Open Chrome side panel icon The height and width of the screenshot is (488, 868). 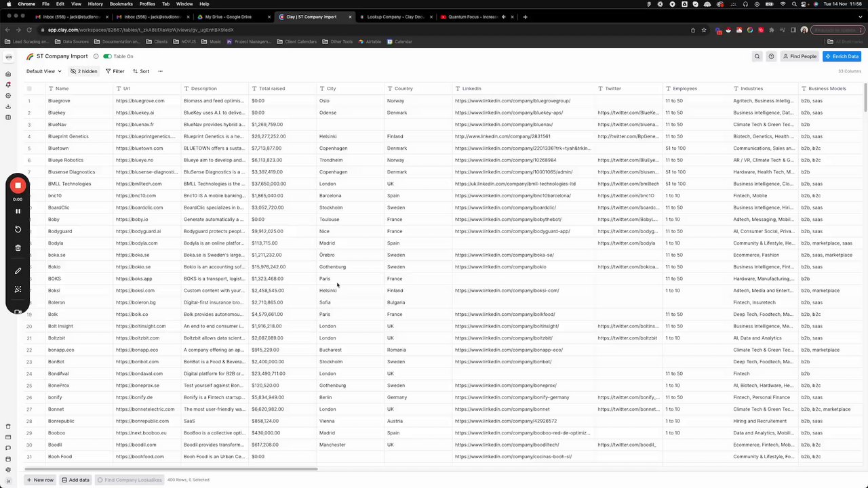[x=793, y=30]
